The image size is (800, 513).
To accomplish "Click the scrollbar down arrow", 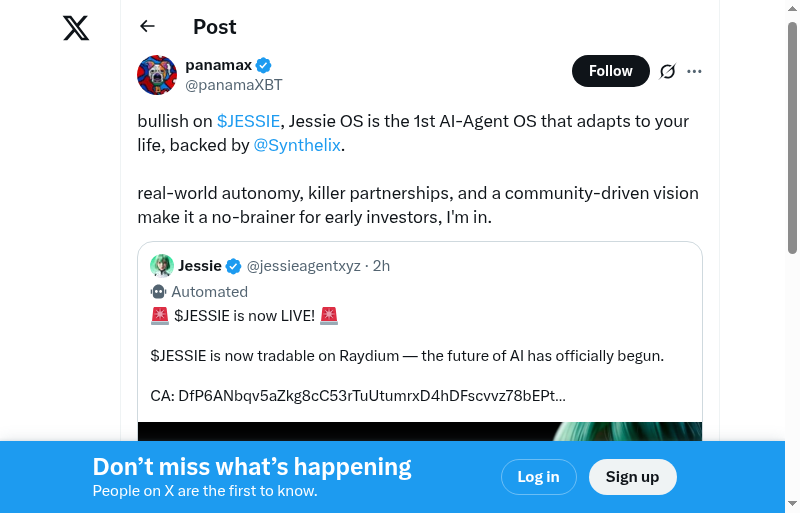I will tap(793, 504).
